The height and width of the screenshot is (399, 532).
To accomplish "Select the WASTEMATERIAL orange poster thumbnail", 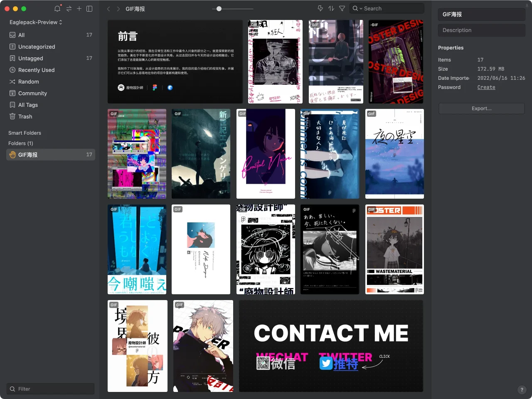I will (x=394, y=249).
